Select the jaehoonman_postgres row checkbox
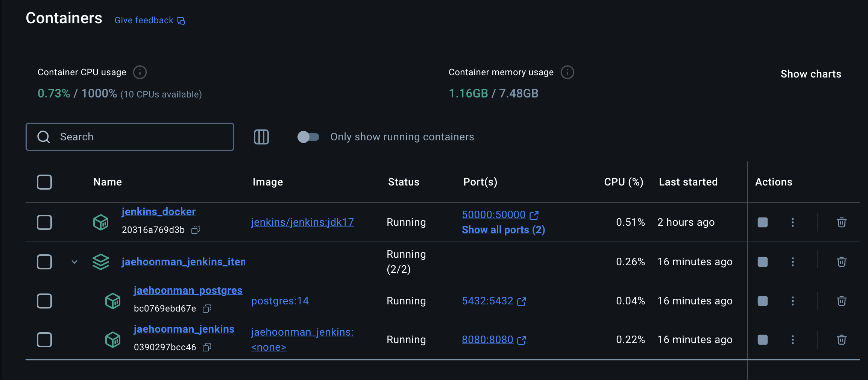Screen dimensions: 868x380 click(x=44, y=301)
